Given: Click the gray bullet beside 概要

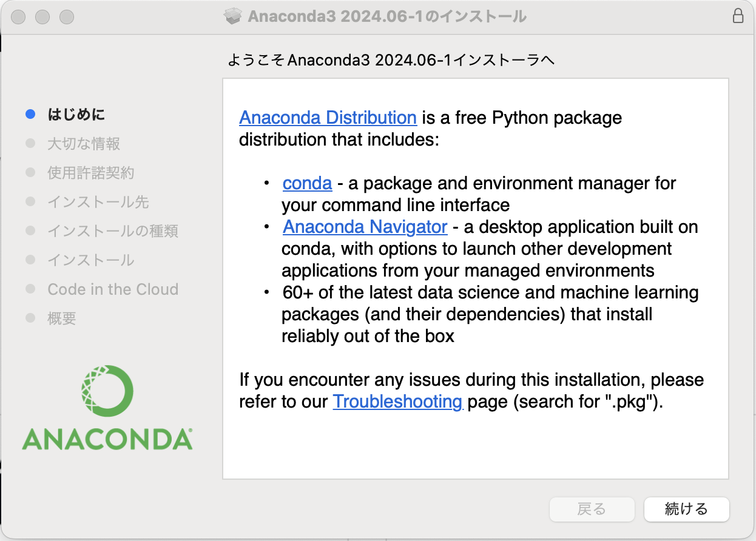Looking at the screenshot, I should 31,318.
